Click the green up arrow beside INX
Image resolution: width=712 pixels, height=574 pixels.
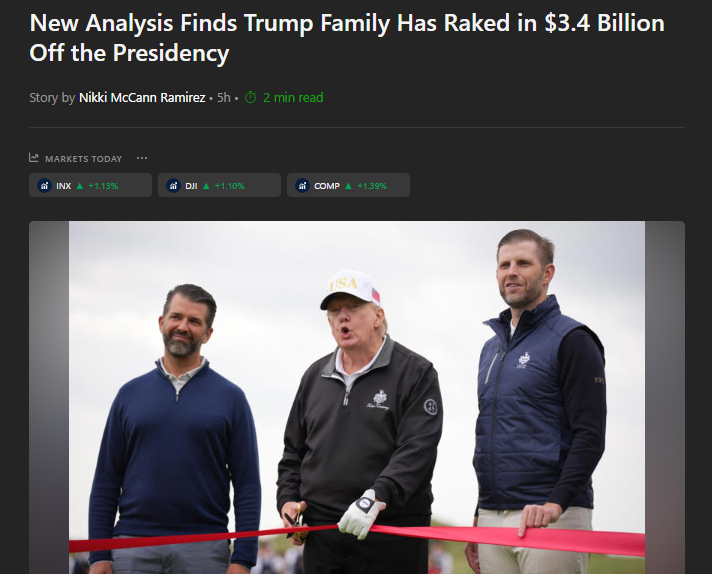pyautogui.click(x=80, y=186)
